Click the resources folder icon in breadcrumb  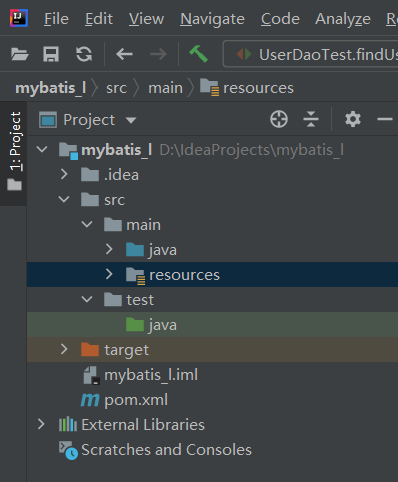click(x=210, y=87)
